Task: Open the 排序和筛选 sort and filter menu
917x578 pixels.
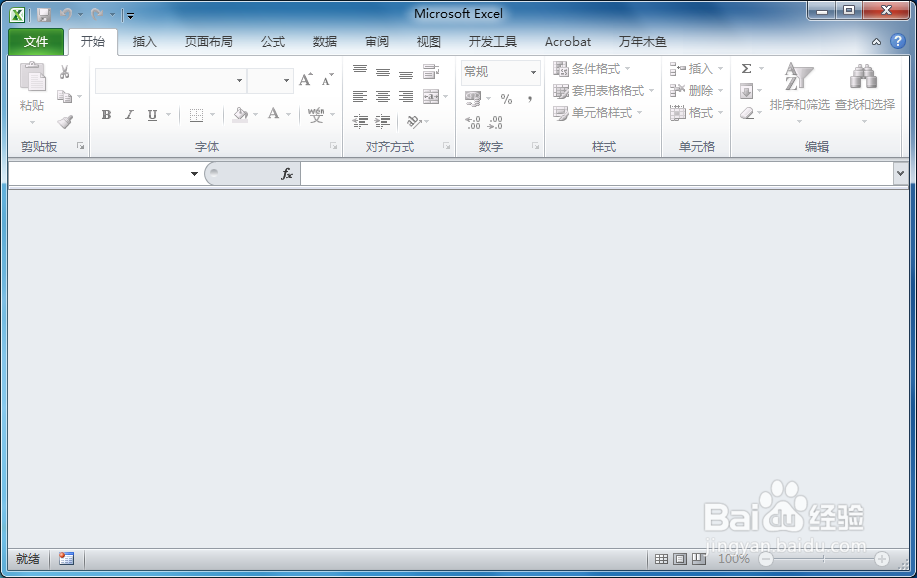Action: click(799, 92)
